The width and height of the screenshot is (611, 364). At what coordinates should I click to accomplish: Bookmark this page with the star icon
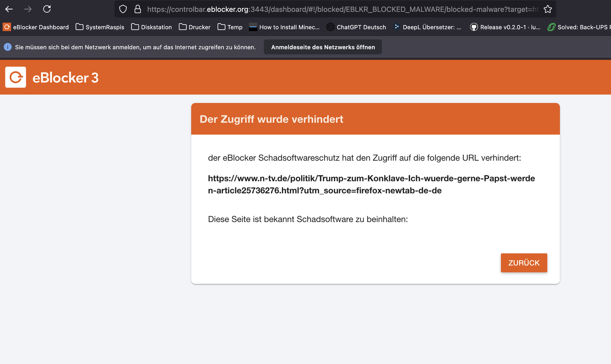pyautogui.click(x=548, y=9)
